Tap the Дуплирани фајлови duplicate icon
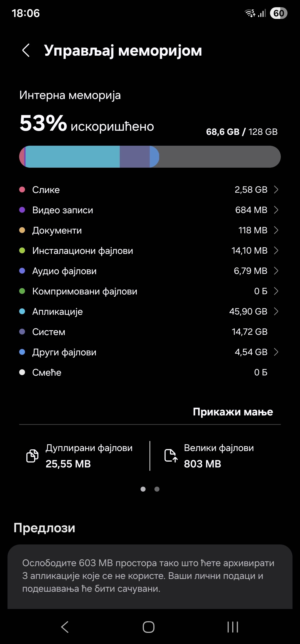 [x=32, y=455]
